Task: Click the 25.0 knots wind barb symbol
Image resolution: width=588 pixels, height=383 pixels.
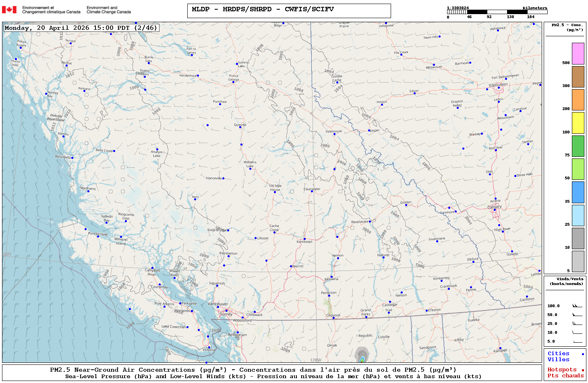Action: (x=577, y=324)
